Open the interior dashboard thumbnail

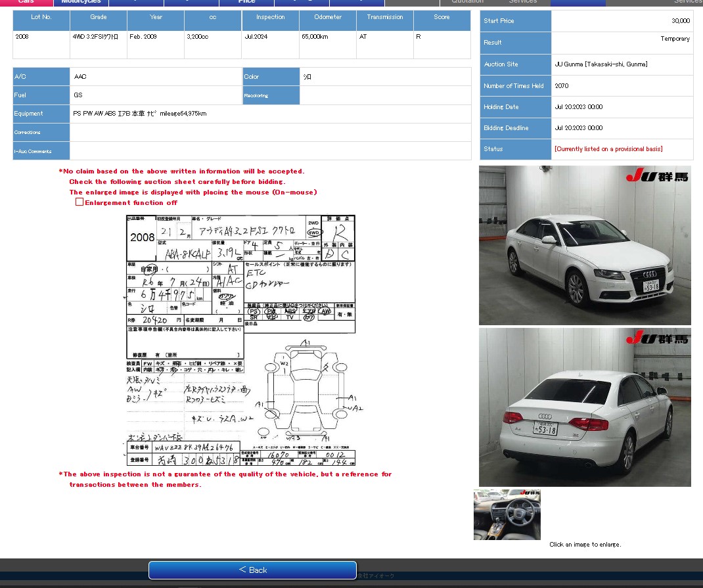[x=507, y=514]
